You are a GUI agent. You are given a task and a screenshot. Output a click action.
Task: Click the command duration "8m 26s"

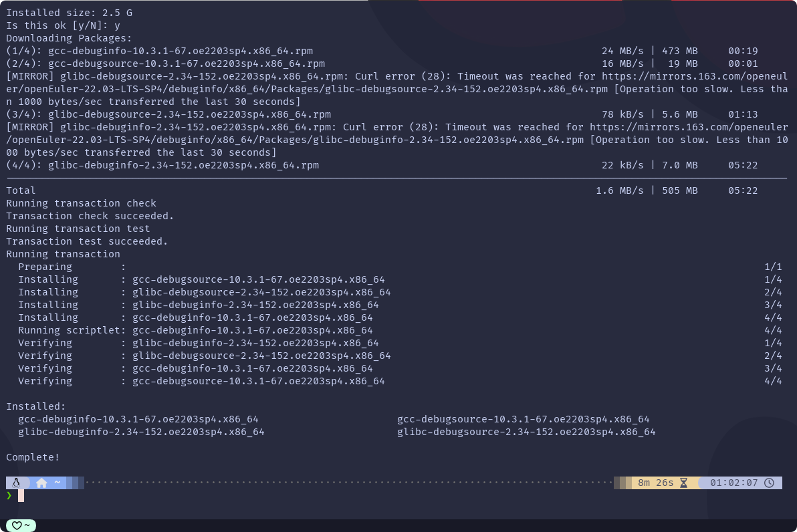655,483
